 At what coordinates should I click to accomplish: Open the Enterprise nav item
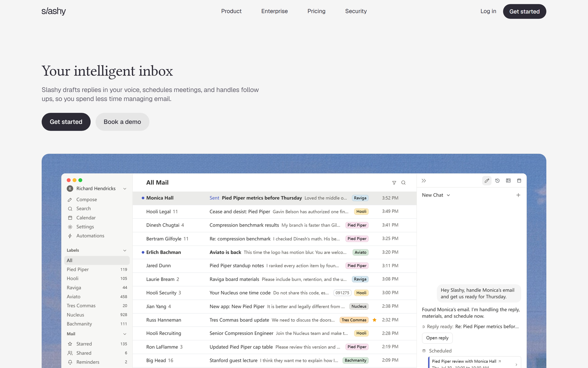274,11
